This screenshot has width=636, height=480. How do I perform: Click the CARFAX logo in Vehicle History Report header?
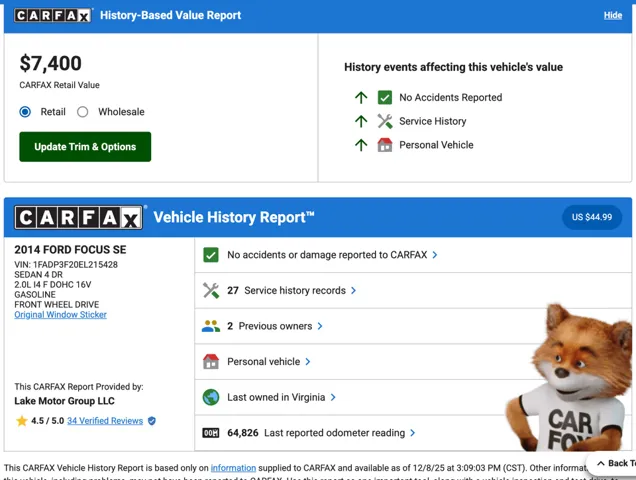pyautogui.click(x=79, y=218)
